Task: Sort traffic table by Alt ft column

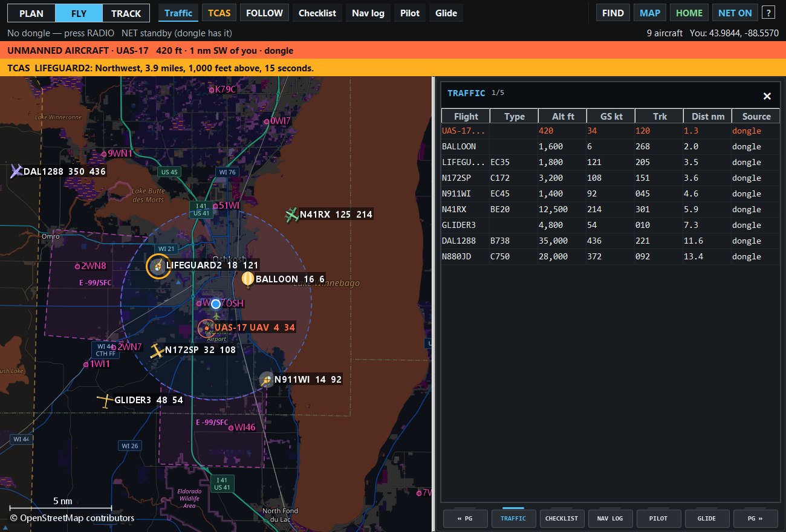Action: point(562,116)
